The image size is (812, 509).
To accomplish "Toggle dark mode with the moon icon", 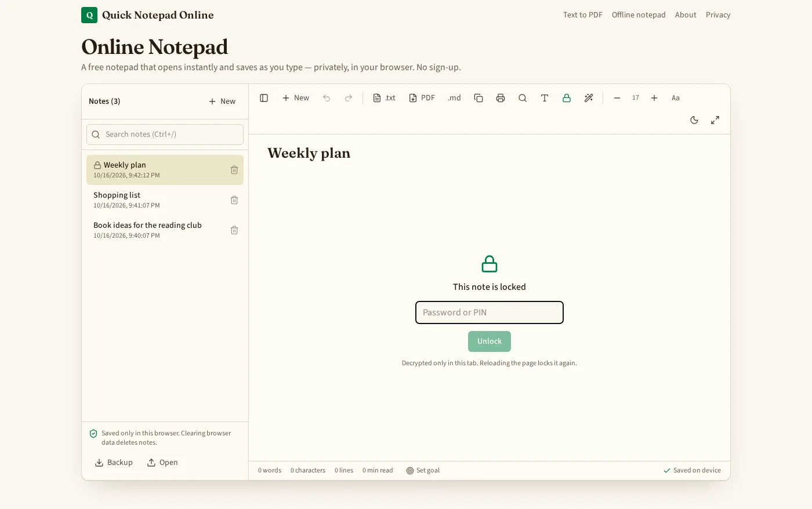I will (694, 120).
